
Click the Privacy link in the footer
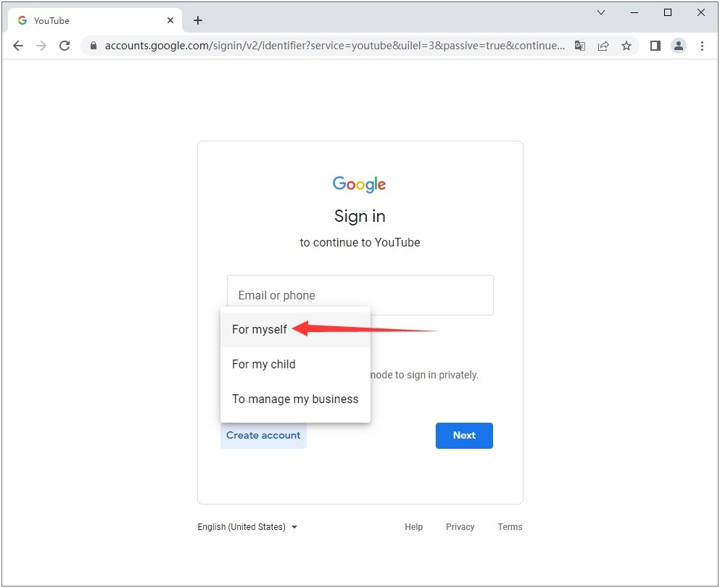point(460,527)
